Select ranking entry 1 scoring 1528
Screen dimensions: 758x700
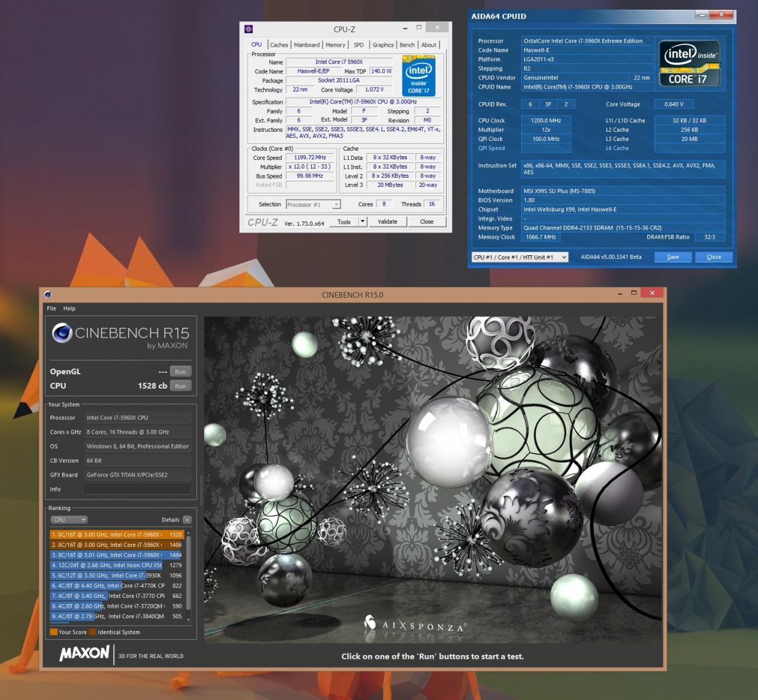click(x=117, y=535)
